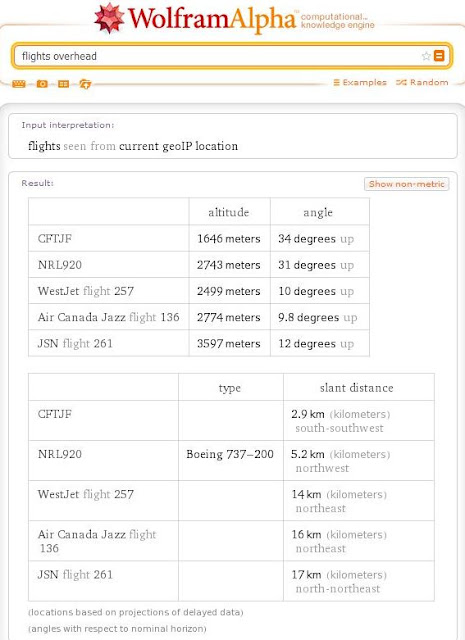This screenshot has height=640, width=465.
Task: Open data input table icon
Action: (x=63, y=84)
